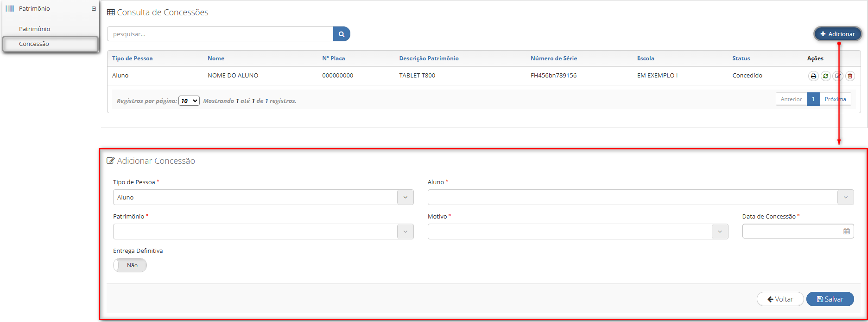The width and height of the screenshot is (868, 322).
Task: Click serial number FH456bn789156
Action: pos(554,76)
